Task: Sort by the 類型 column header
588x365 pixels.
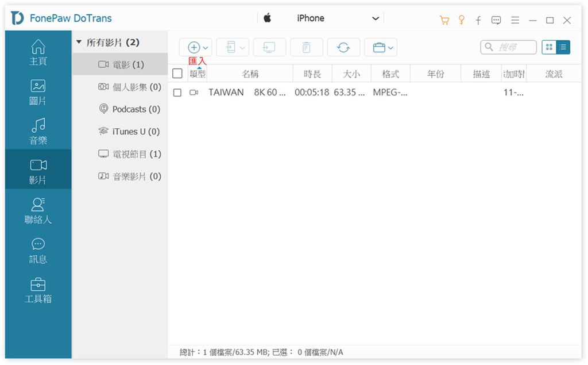Action: 198,74
